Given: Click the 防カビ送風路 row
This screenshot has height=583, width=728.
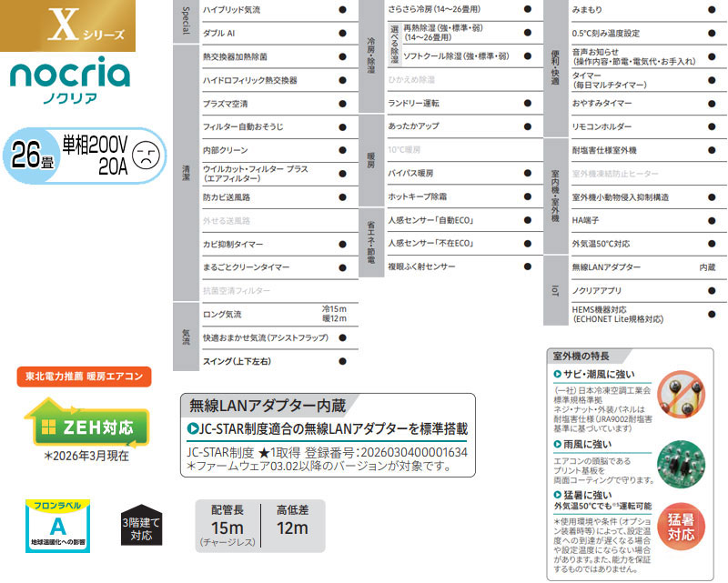Looking at the screenshot, I should pyautogui.click(x=280, y=197).
